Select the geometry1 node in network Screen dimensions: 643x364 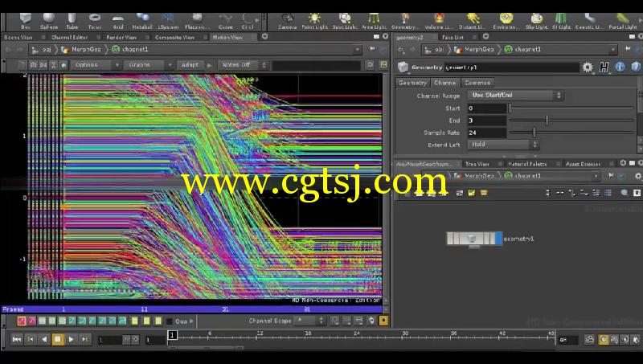click(x=474, y=239)
